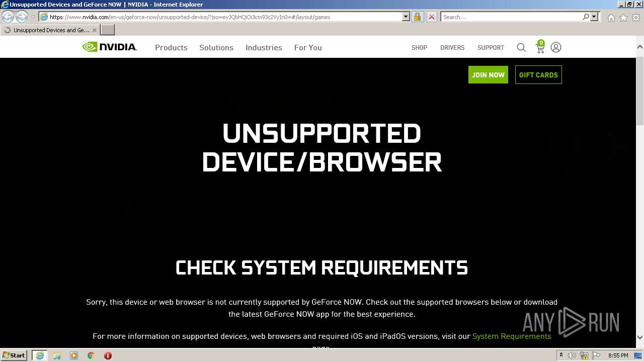The height and width of the screenshot is (362, 644).
Task: Click the NVIDIA logo
Action: (109, 47)
